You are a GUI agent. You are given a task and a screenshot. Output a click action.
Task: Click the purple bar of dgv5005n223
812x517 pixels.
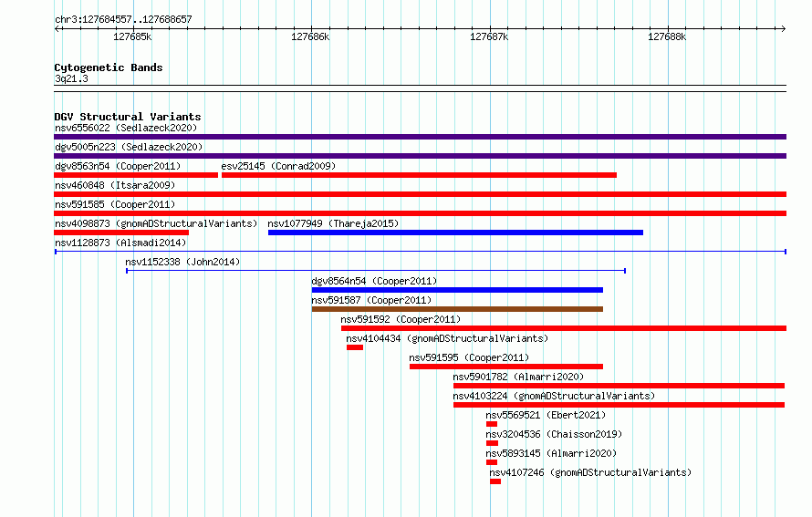[420, 156]
